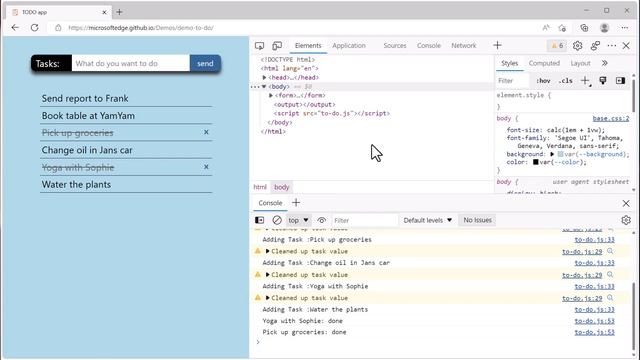Expand Cleaned up task value above Change oil
The height and width of the screenshot is (360, 640).
pos(267,251)
